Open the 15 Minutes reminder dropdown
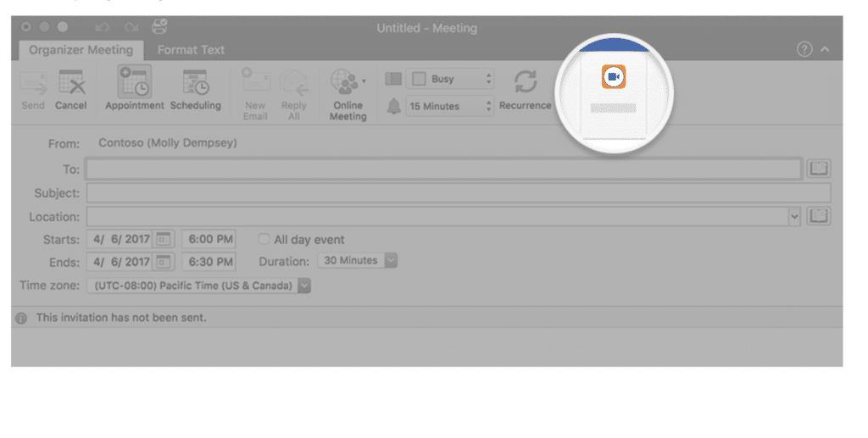868x438 pixels. 450,106
